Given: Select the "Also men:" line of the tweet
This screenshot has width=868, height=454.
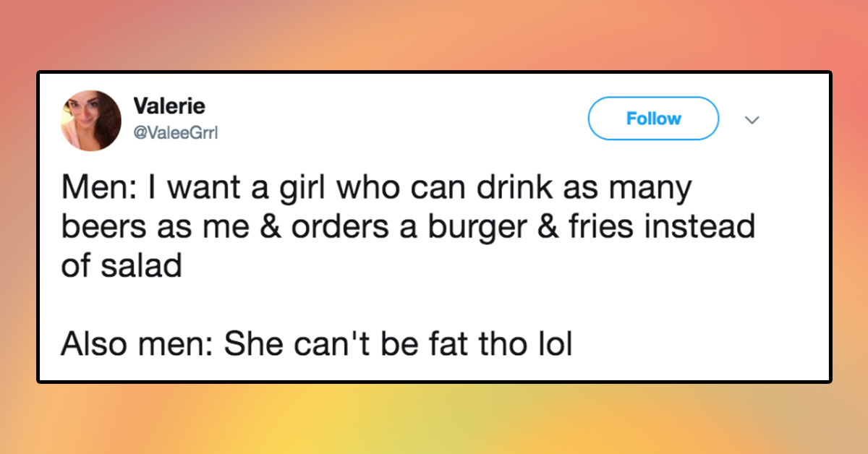Looking at the screenshot, I should coord(316,344).
